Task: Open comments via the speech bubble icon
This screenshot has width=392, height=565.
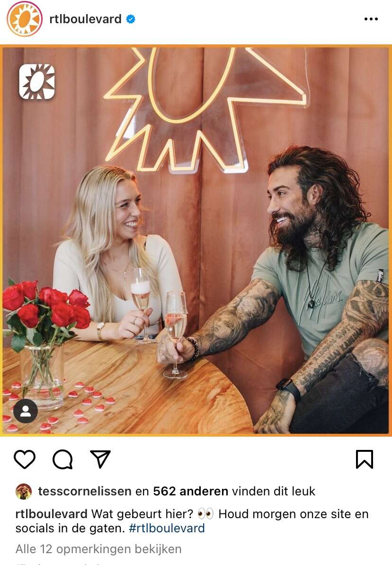Action: point(62,459)
